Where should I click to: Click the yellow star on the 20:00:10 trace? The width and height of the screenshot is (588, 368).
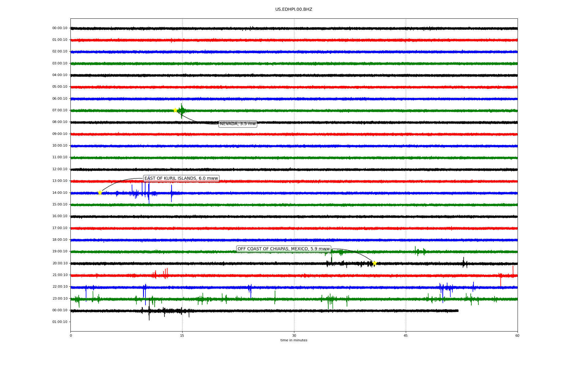pyautogui.click(x=375, y=263)
